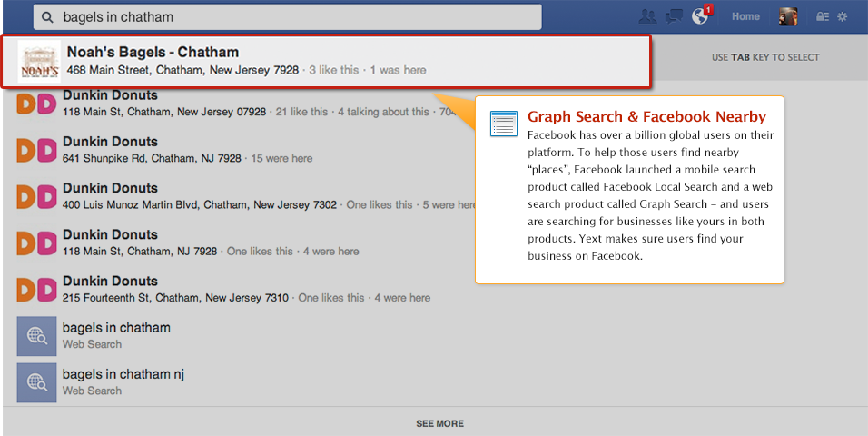
Task: Click DD logo beside 215 Fourteenth St
Action: [x=36, y=290]
